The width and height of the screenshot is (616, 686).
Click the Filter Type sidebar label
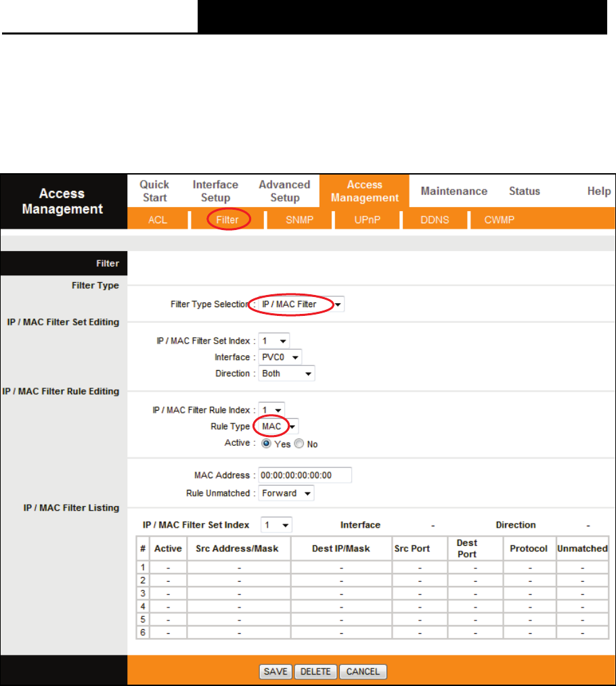(95, 285)
